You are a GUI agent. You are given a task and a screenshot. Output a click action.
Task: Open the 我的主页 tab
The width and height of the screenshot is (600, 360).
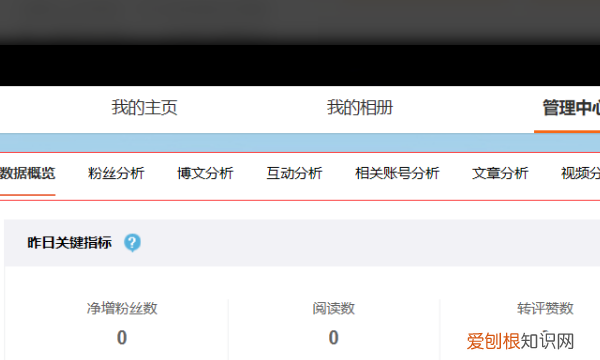[x=144, y=108]
